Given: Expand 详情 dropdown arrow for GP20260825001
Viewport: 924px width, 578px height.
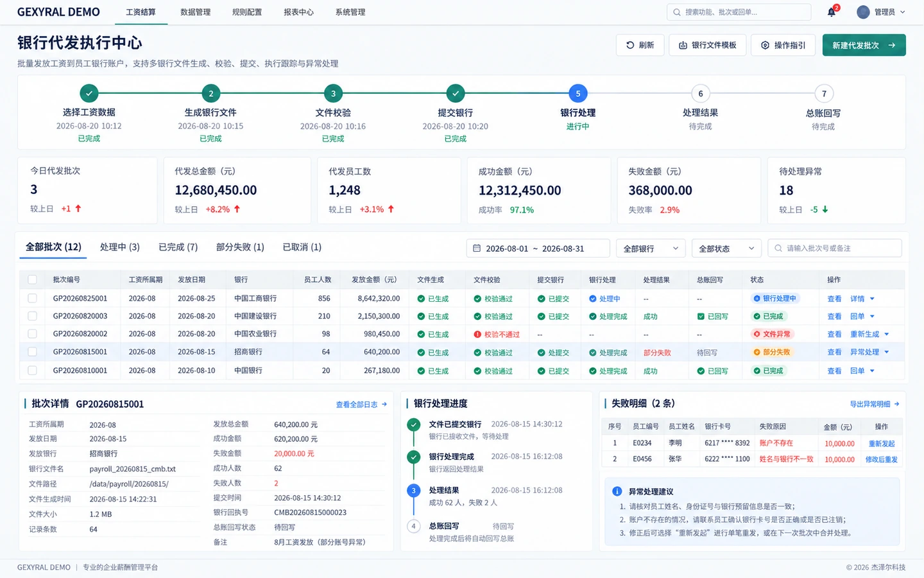Looking at the screenshot, I should [872, 299].
